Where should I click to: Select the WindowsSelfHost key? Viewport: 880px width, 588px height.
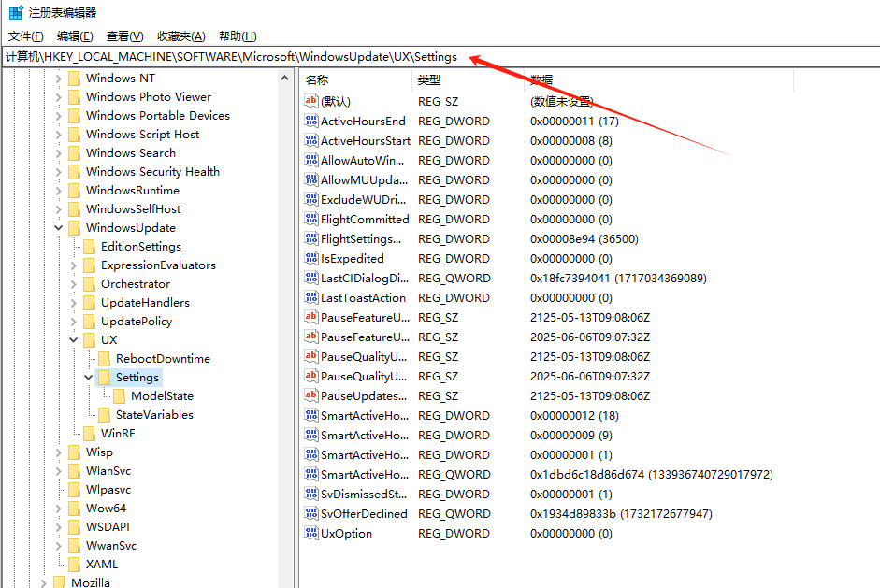[133, 209]
